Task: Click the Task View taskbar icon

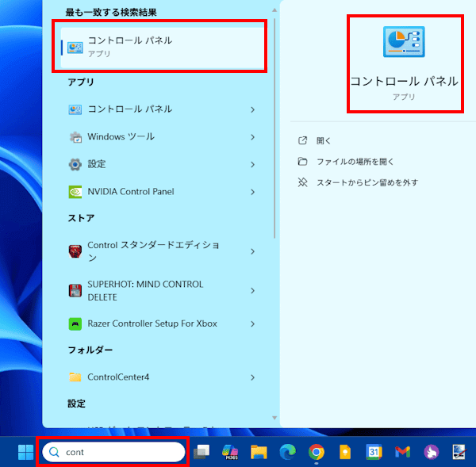Action: point(202,452)
